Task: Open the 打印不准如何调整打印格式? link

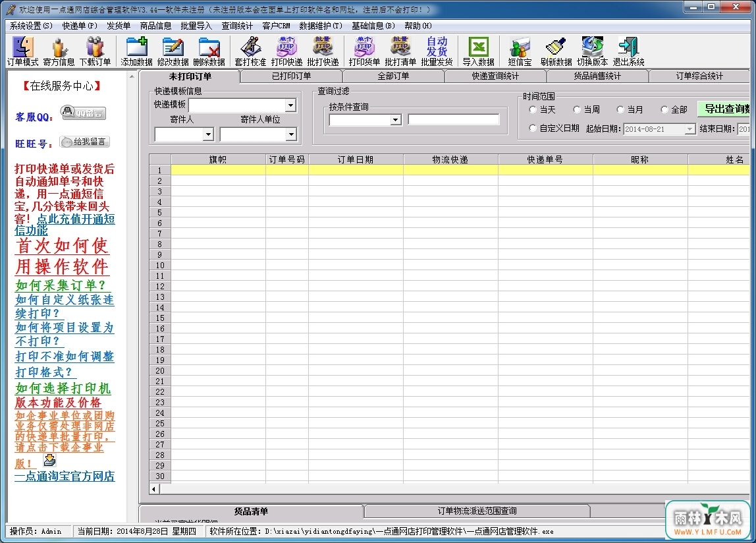Action: 65,364
